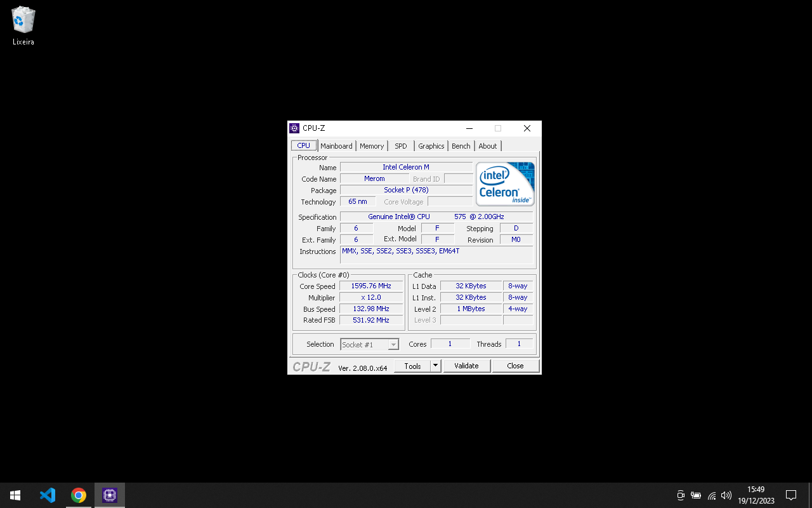The height and width of the screenshot is (508, 812).
Task: Click the CPU-Z title bar app icon
Action: pyautogui.click(x=294, y=128)
